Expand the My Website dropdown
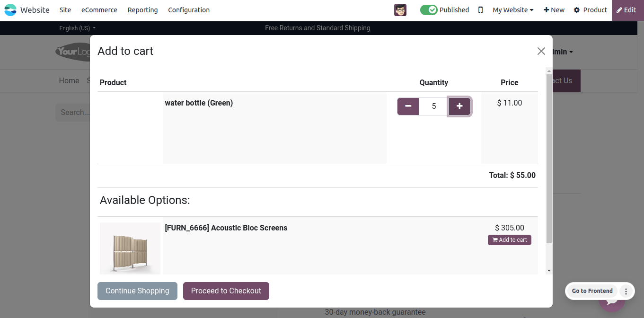This screenshot has height=318, width=644. pos(513,10)
